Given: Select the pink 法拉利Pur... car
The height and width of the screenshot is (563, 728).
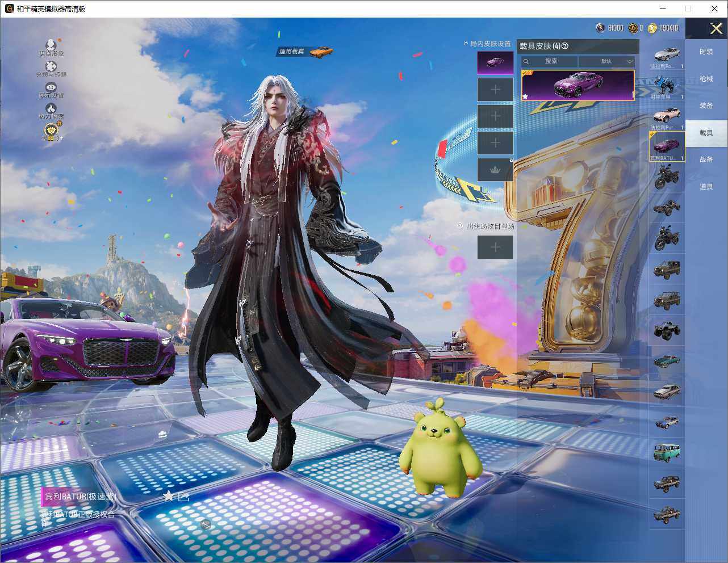Looking at the screenshot, I should [x=667, y=116].
